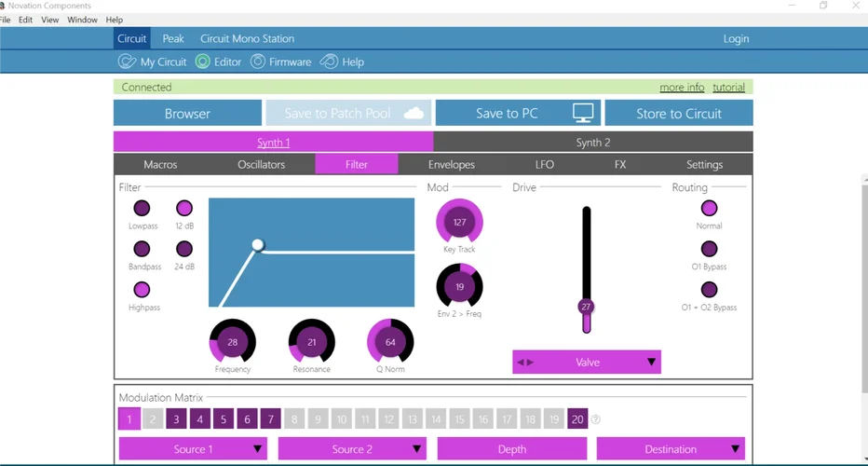Switch to the Settings tab

click(x=705, y=165)
